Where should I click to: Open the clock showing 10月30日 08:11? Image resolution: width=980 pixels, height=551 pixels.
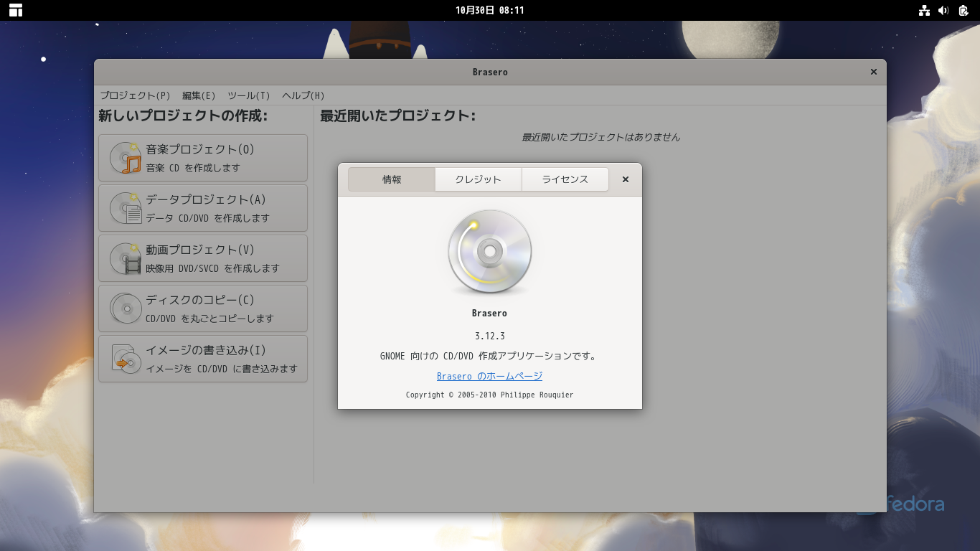490,10
